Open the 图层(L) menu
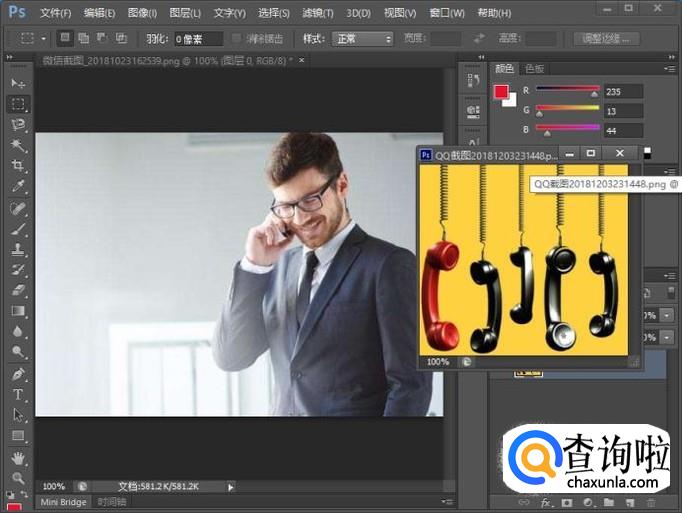This screenshot has width=682, height=513. coord(185,13)
